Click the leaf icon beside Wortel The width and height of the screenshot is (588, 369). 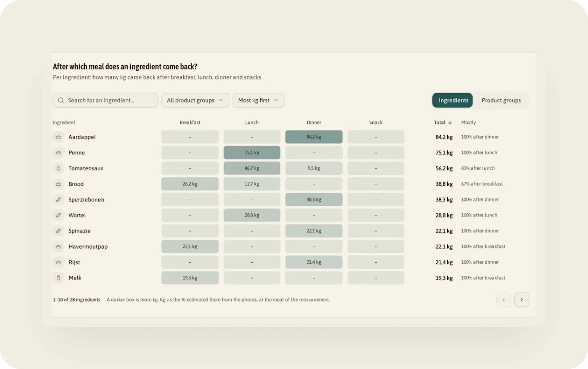tap(58, 215)
